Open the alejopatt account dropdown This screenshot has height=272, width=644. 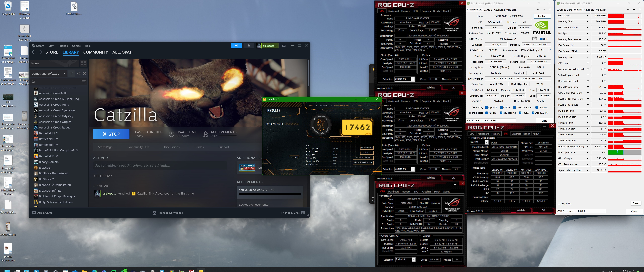tap(267, 46)
